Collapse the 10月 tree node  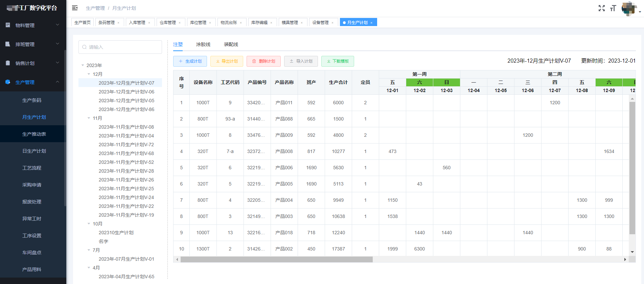point(89,224)
